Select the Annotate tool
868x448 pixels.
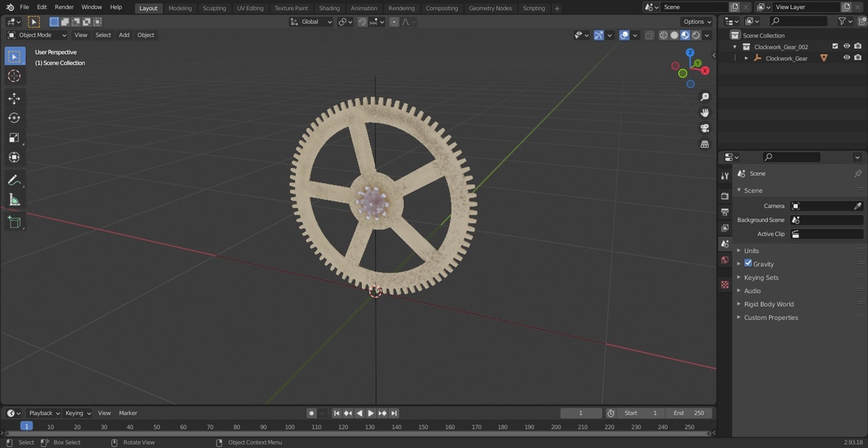[14, 180]
